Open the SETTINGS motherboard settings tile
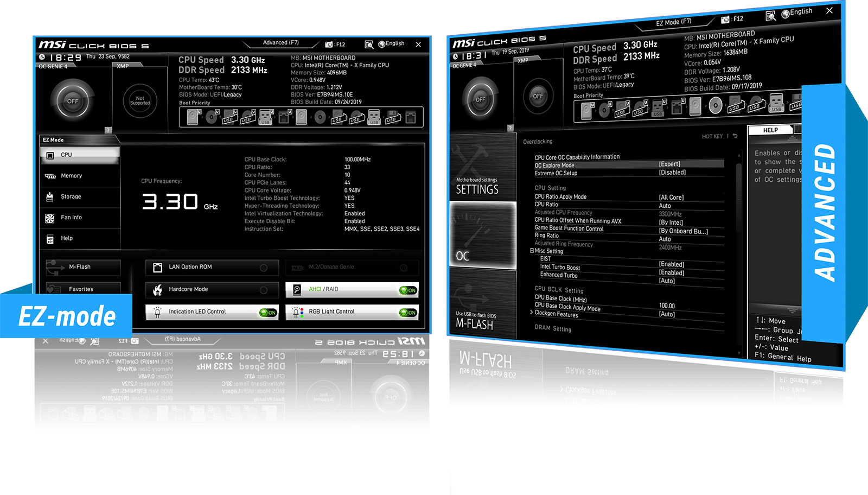 (482, 168)
